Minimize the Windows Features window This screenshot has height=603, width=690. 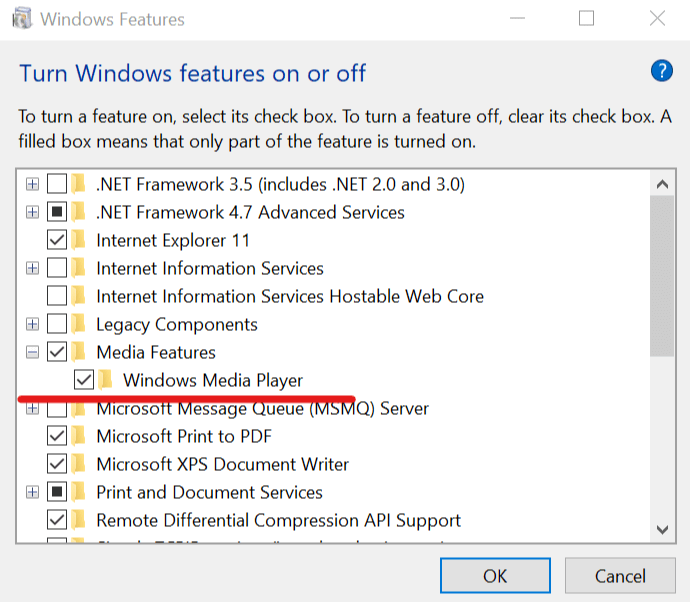pos(518,18)
